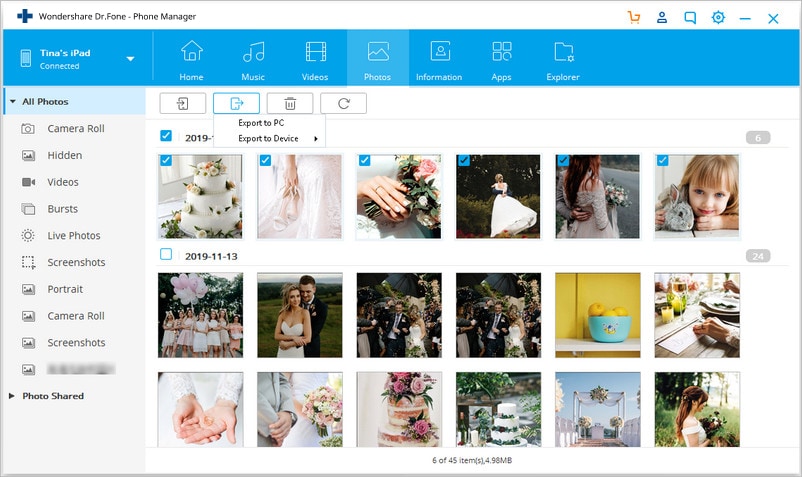The height and width of the screenshot is (477, 802).
Task: Click the refresh toolbar button
Action: pyautogui.click(x=343, y=104)
